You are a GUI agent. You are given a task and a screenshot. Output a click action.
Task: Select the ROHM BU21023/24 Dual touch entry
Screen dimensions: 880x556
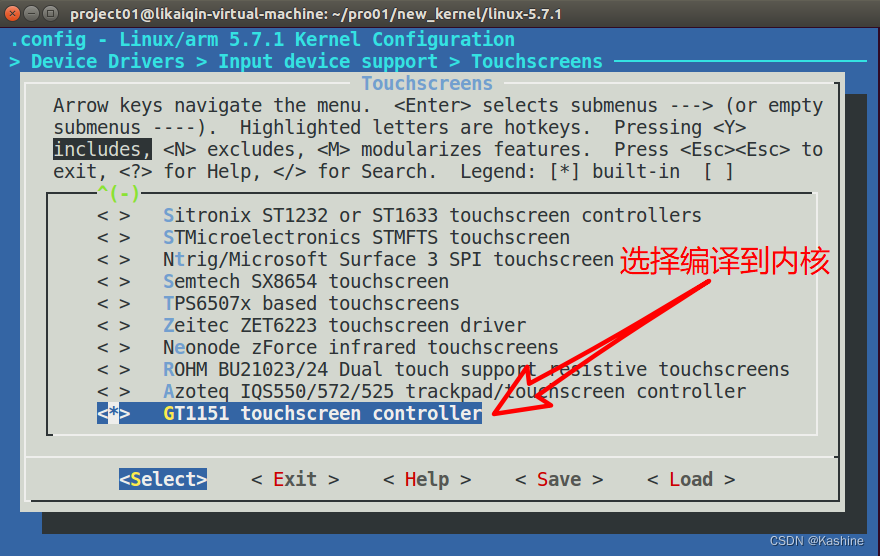475,370
